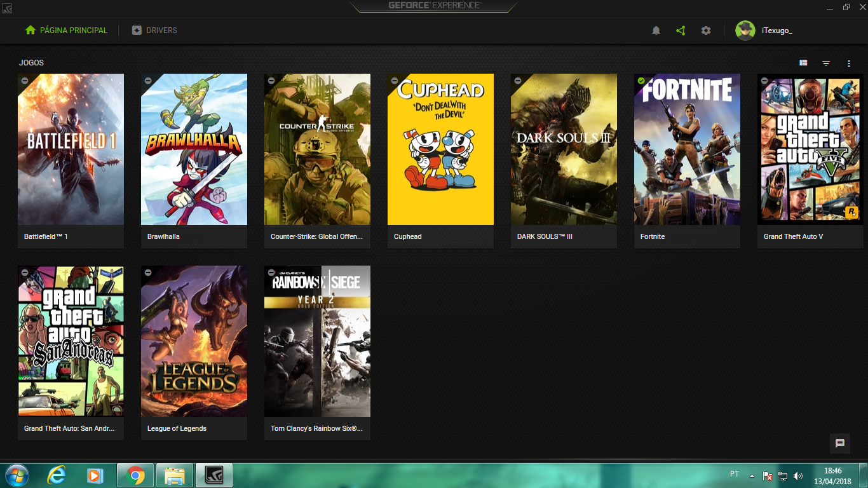Click the iTexugo_ user avatar
Image resolution: width=868 pixels, height=488 pixels.
tap(745, 30)
